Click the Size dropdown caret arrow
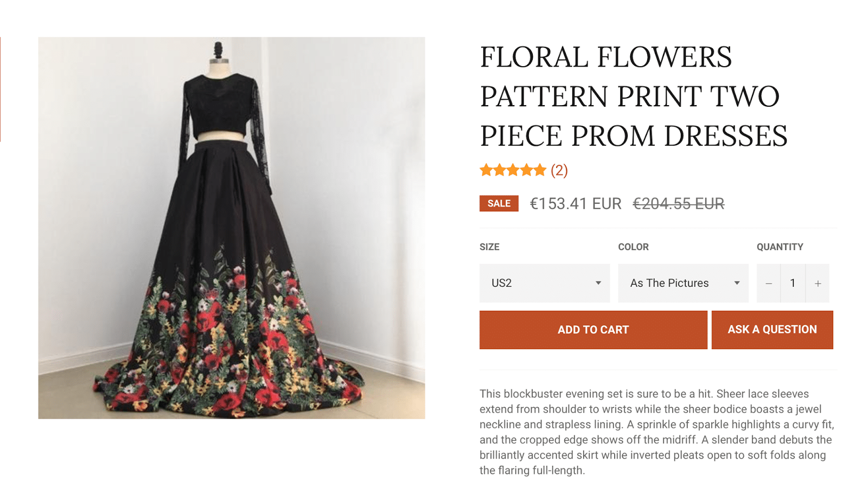This screenshot has height=481, width=868. coord(598,283)
